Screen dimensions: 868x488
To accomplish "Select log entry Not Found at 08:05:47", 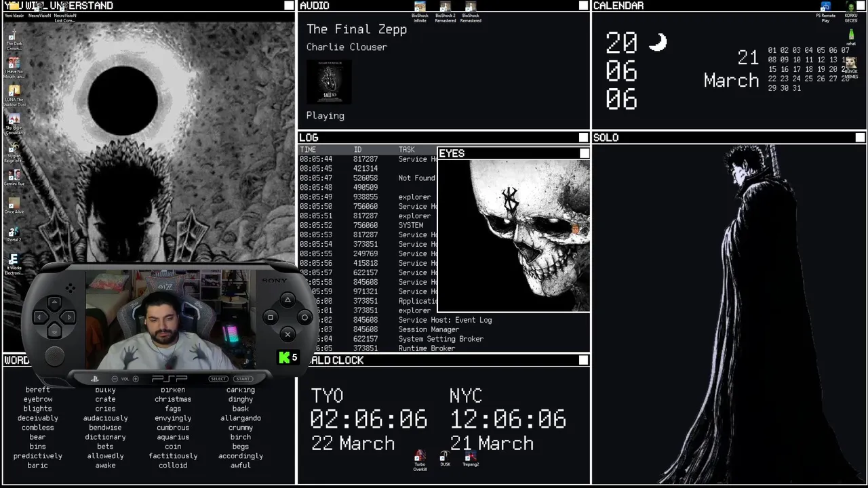I will tap(368, 178).
